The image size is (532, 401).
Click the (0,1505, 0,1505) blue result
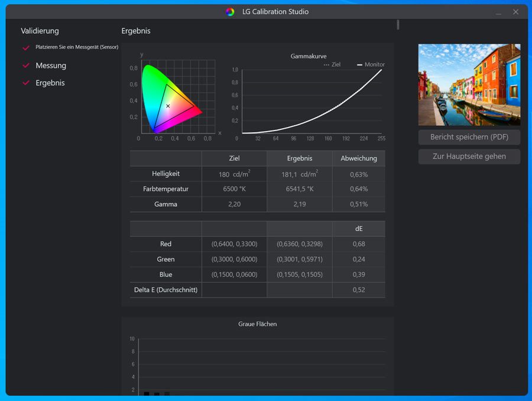pos(300,274)
